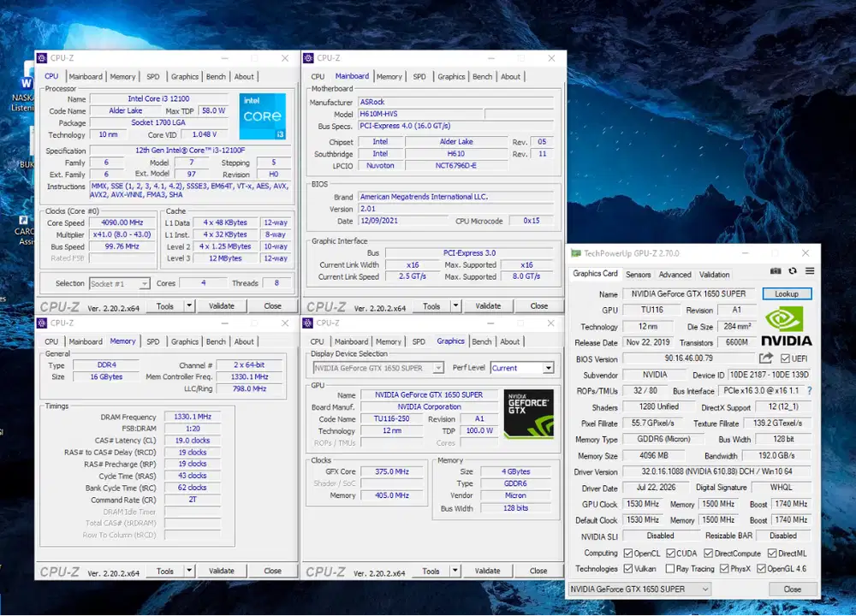Click the GPU-Z refresh icon

[x=793, y=271]
